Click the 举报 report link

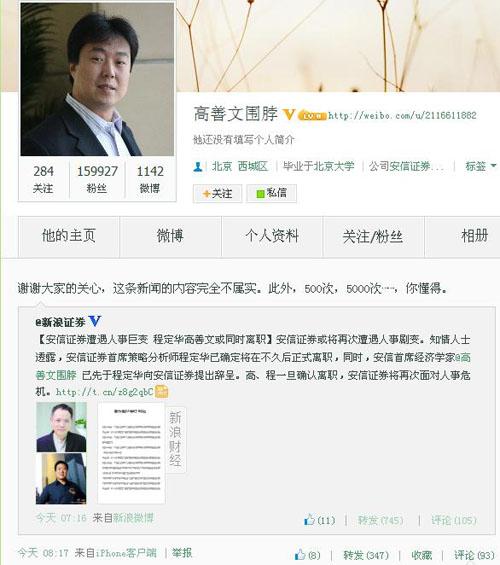[x=182, y=553]
